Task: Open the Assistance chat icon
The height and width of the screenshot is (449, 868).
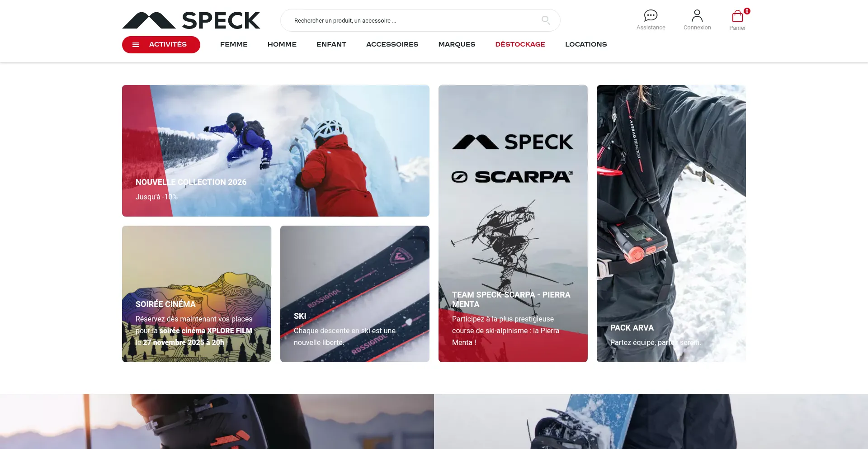Action: coord(651,16)
